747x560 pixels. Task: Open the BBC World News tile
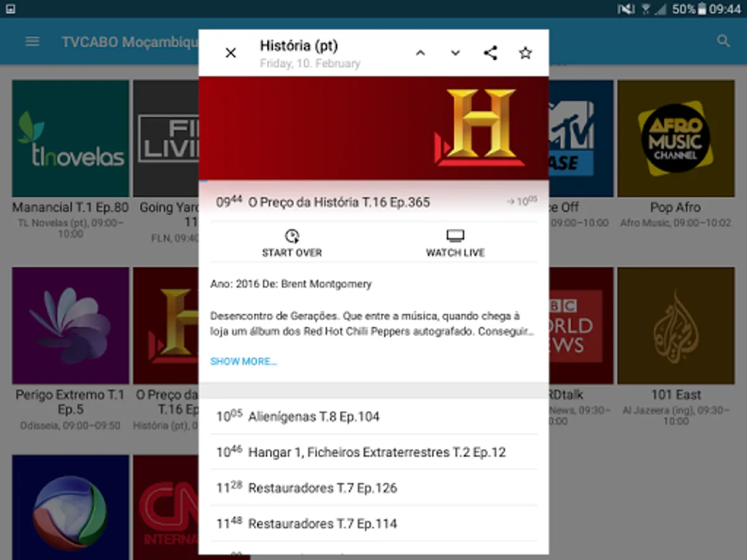point(581,325)
